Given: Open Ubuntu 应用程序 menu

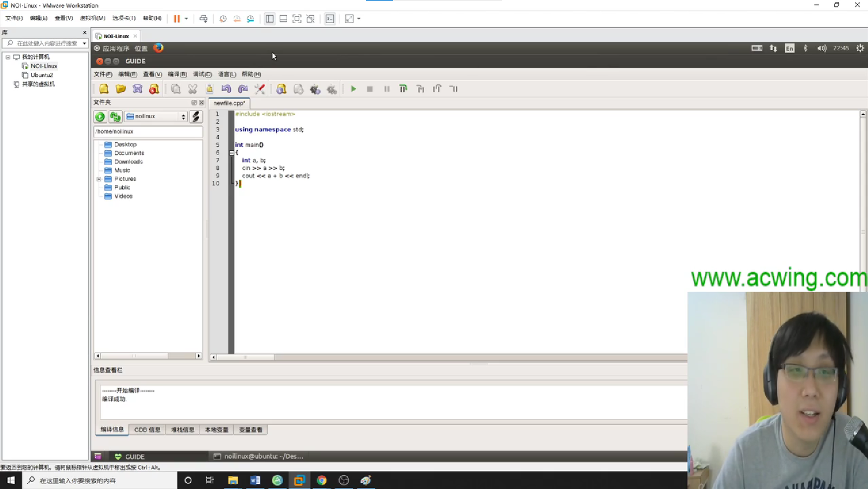Looking at the screenshot, I should coord(111,48).
